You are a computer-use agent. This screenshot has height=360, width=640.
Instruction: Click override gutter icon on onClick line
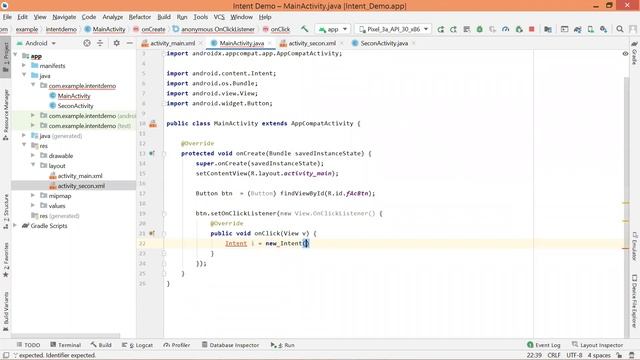point(152,233)
